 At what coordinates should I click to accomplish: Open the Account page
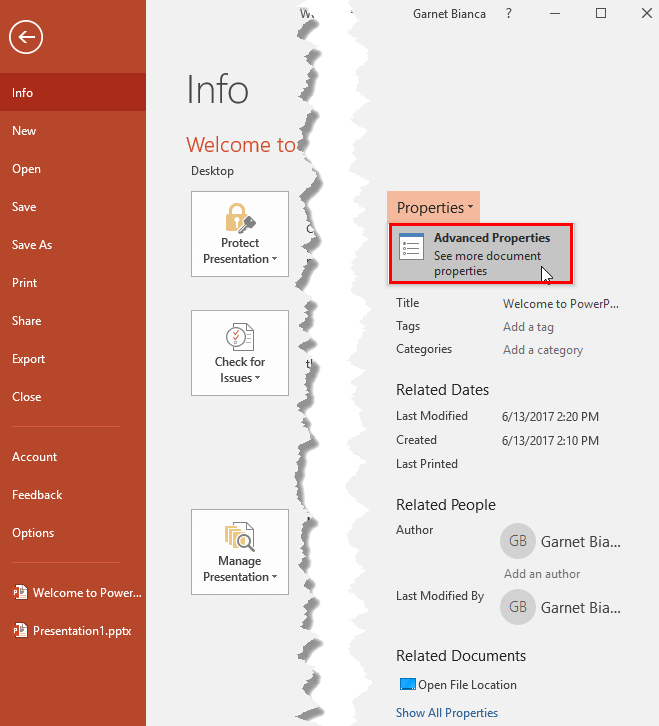(73, 457)
